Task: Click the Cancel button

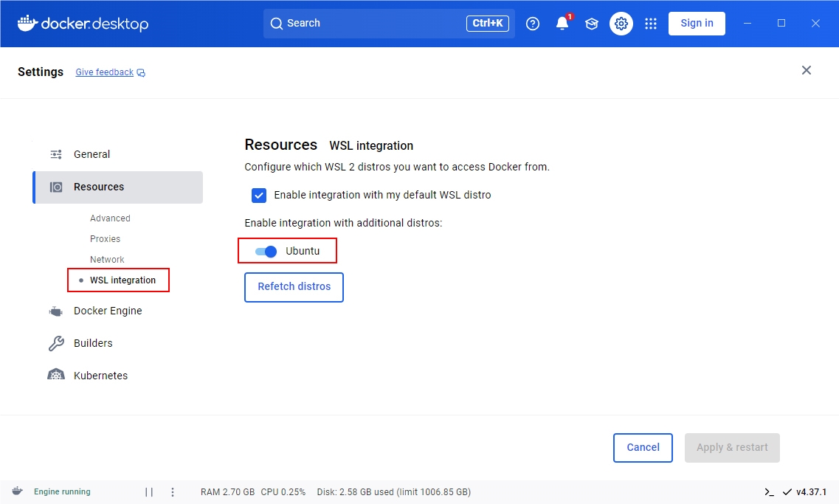Action: point(643,448)
